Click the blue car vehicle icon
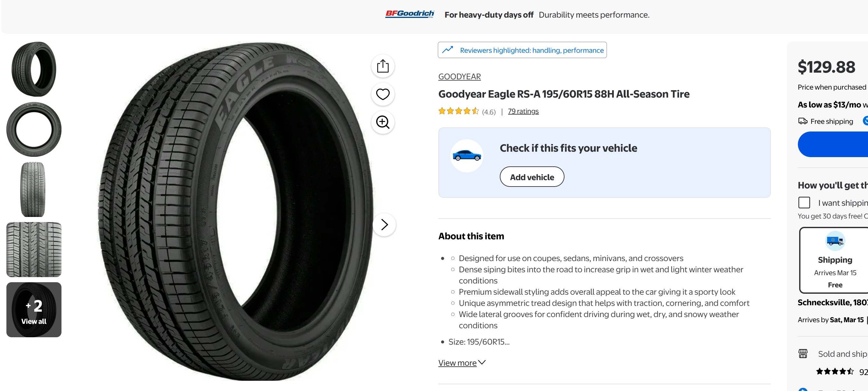Image resolution: width=868 pixels, height=391 pixels. pos(467,156)
